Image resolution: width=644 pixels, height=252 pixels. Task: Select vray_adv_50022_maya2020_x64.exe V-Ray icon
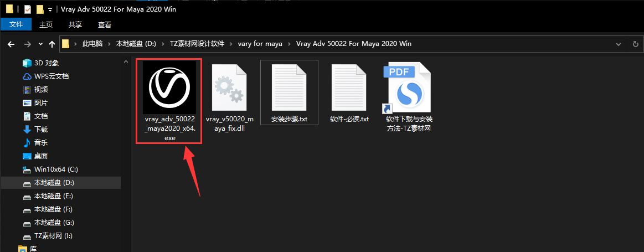coord(169,87)
